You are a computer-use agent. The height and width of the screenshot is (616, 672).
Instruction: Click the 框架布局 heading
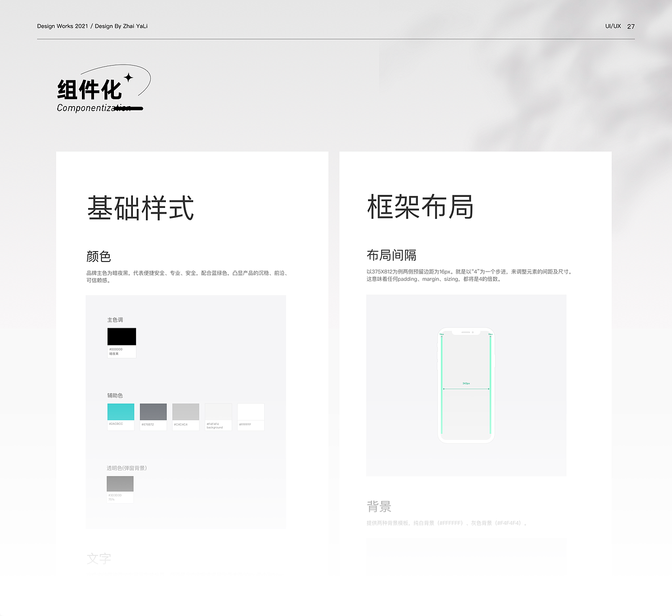[421, 206]
